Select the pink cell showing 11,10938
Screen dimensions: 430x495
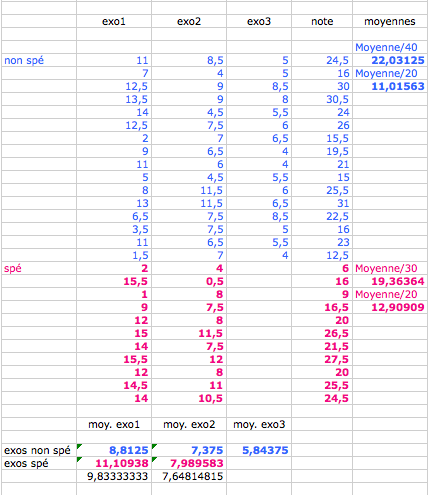(114, 463)
